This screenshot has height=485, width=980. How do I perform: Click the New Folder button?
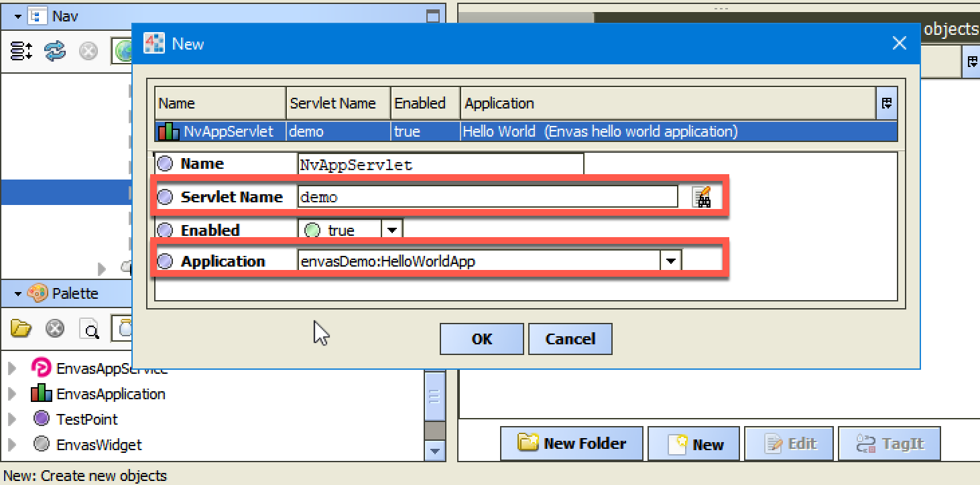572,443
